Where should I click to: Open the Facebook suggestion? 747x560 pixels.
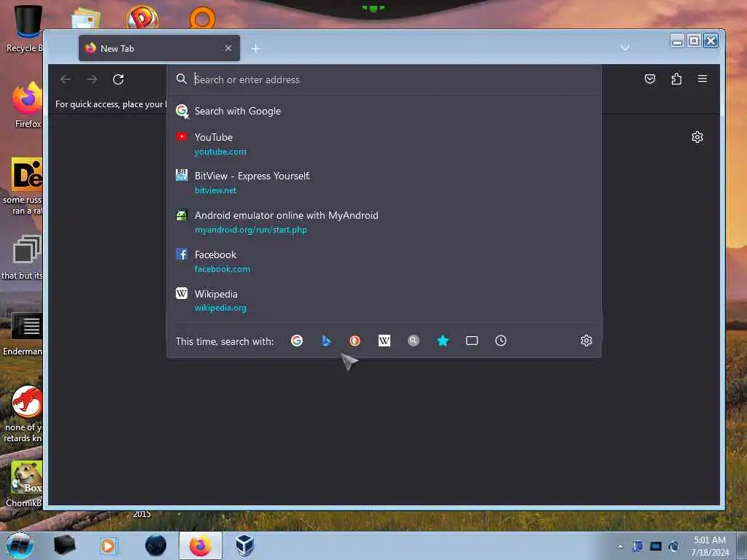[x=384, y=261]
